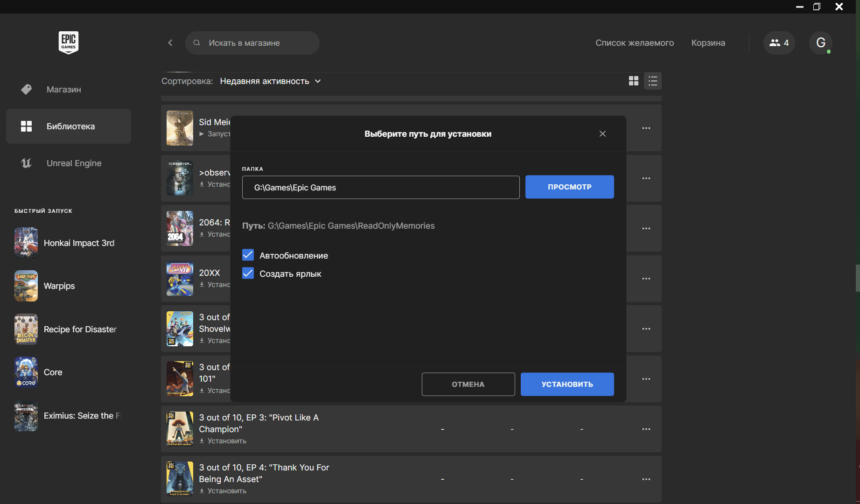The height and width of the screenshot is (504, 860).
Task: Minimize the launcher window
Action: [800, 7]
